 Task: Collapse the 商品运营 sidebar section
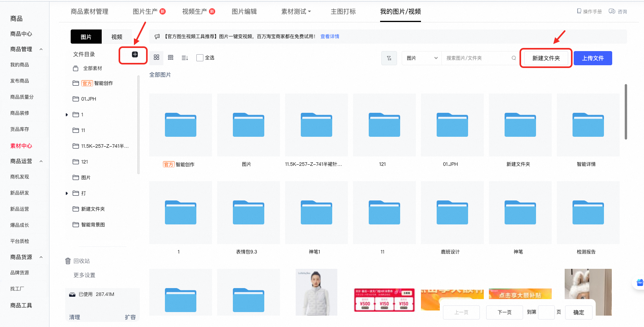[41, 162]
